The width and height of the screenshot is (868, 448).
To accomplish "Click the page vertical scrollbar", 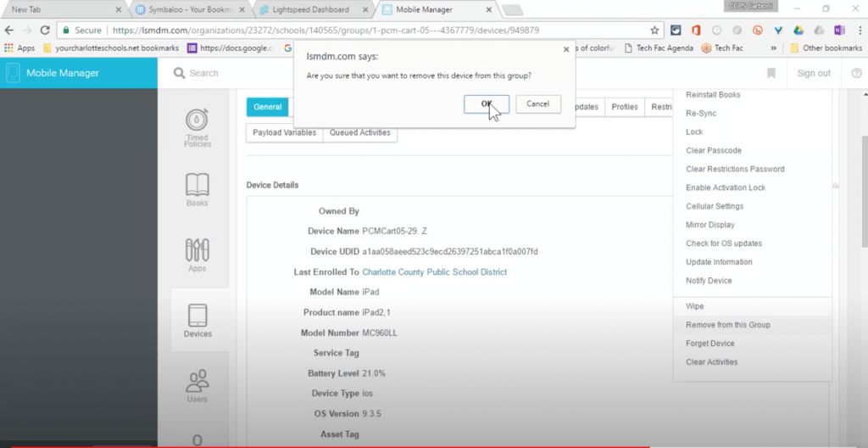I will 864,191.
